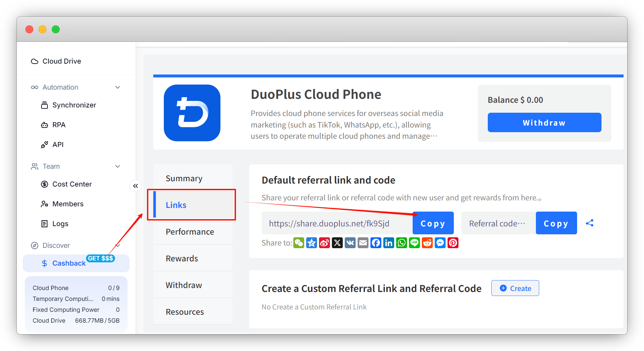Open Cashback page in sidebar
The width and height of the screenshot is (644, 351).
tap(76, 263)
